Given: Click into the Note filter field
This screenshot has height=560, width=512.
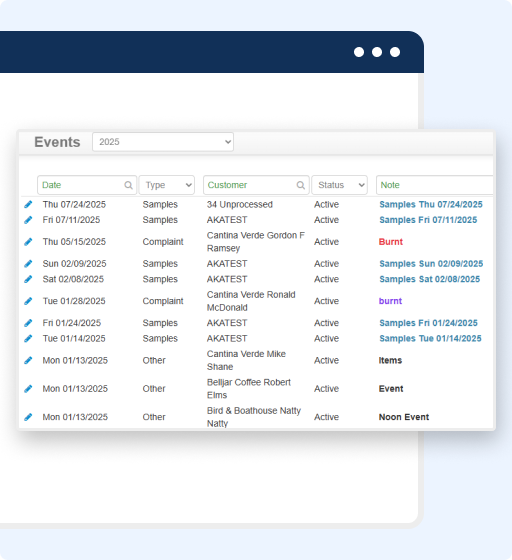Looking at the screenshot, I should 435,185.
